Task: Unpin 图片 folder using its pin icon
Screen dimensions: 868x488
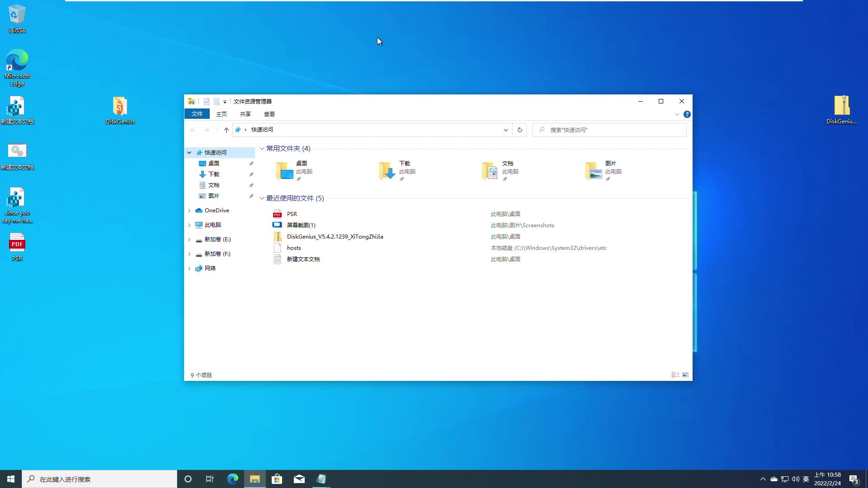Action: (x=251, y=196)
